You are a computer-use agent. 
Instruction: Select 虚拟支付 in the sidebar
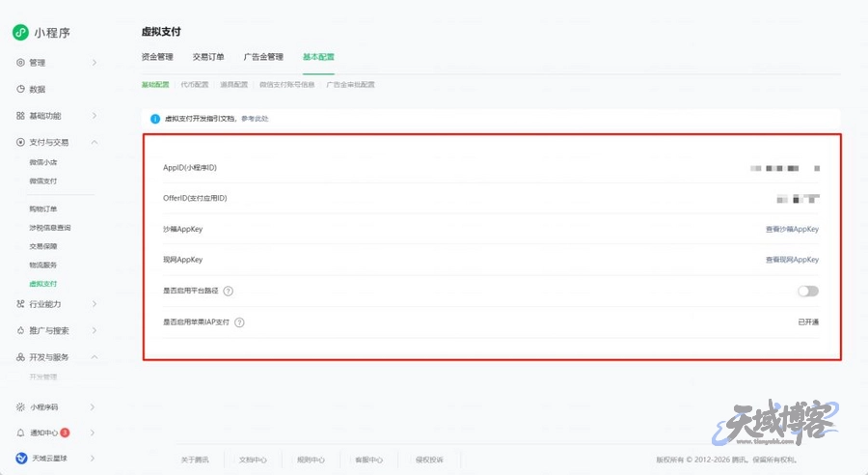coord(43,284)
